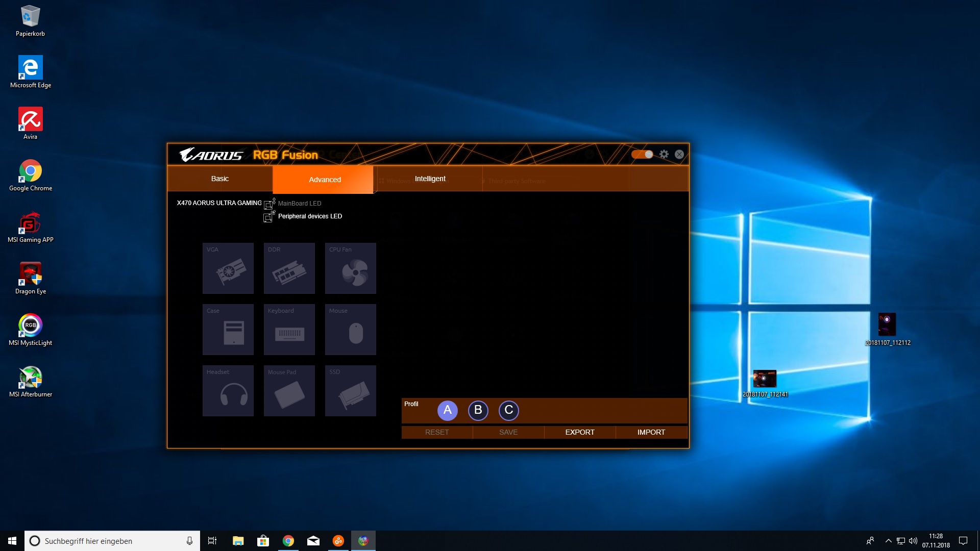Select the DDR memory tile
Viewport: 980px width, 551px height.
[x=289, y=268]
